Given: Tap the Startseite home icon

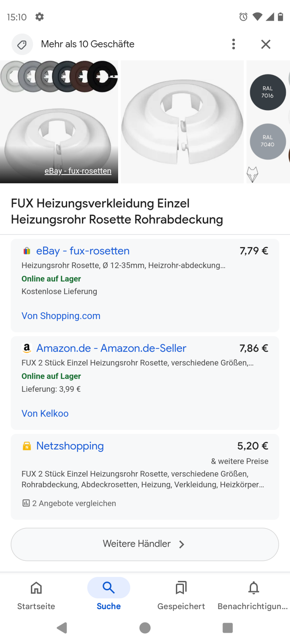Looking at the screenshot, I should [36, 588].
